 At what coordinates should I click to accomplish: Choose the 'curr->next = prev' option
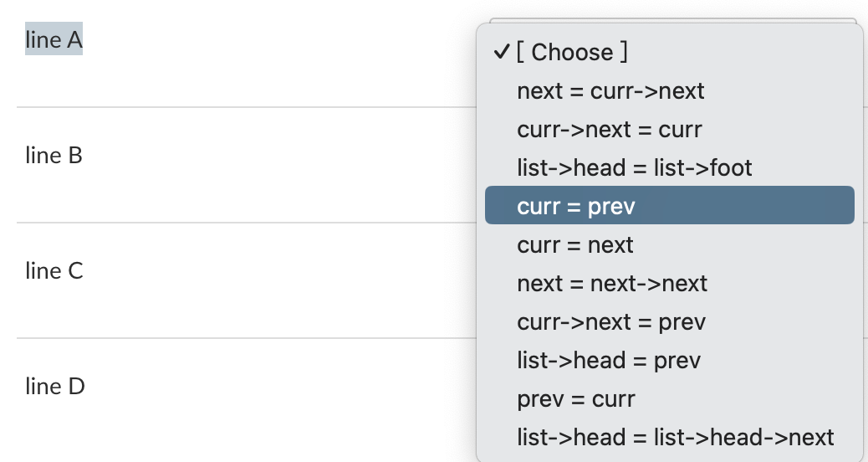[669, 322]
